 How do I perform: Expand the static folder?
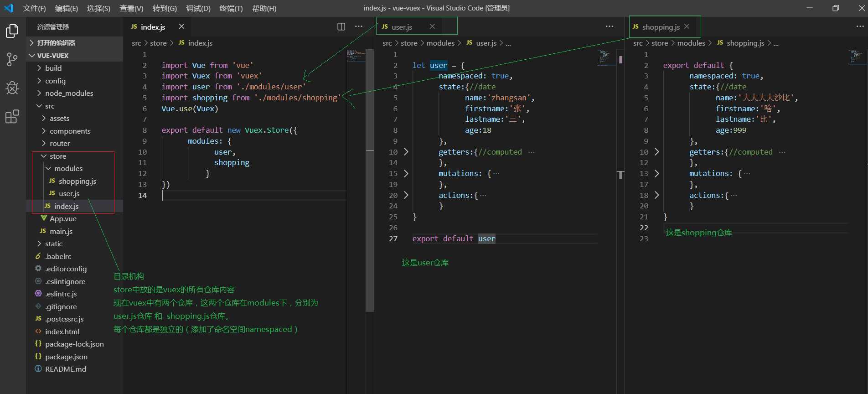click(x=75, y=244)
